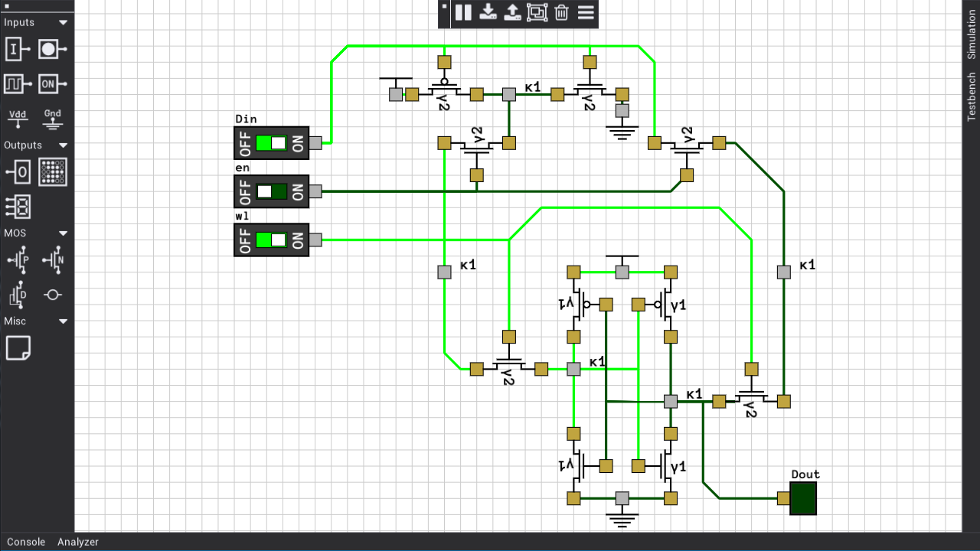Select the NMOS transistor tool
Viewport: 980px width, 551px height.
(x=52, y=260)
